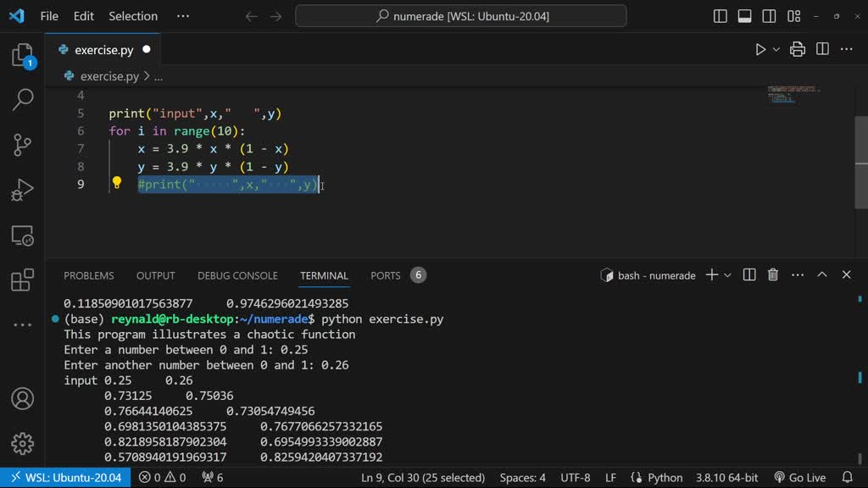Open the Search view
The height and width of the screenshot is (488, 868).
coord(22,97)
